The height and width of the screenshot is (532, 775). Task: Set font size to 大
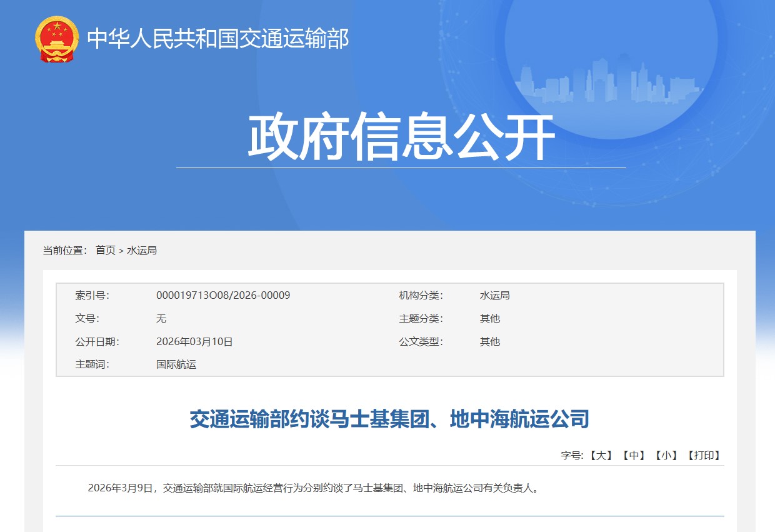point(601,455)
